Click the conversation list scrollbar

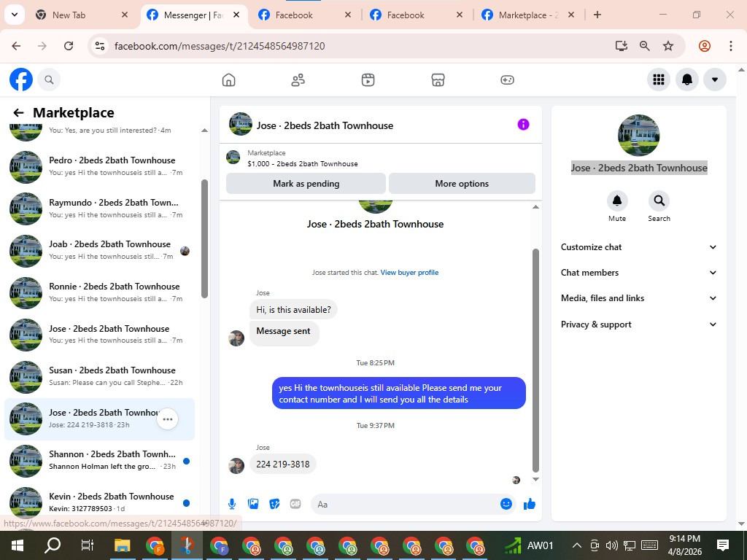204,238
